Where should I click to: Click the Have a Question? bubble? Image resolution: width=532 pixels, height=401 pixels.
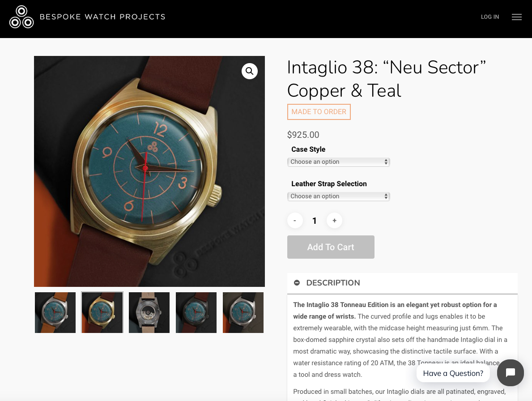453,373
